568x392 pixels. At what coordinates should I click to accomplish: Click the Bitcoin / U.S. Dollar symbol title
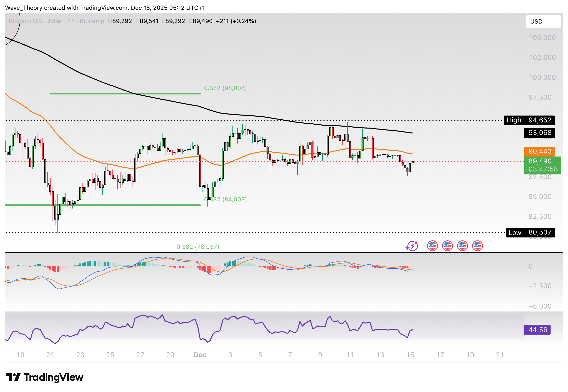coord(36,21)
